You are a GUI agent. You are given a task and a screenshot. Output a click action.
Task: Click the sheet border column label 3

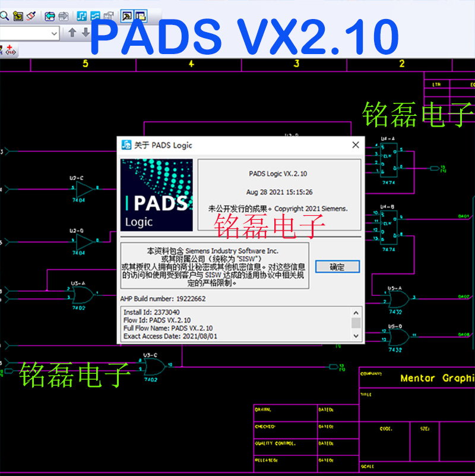tap(297, 64)
